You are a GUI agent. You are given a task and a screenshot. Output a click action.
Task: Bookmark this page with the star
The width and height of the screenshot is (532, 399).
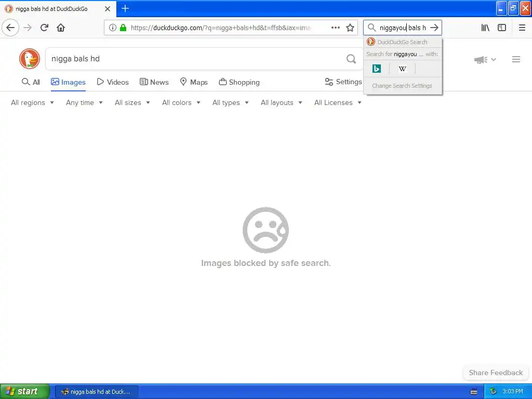350,28
